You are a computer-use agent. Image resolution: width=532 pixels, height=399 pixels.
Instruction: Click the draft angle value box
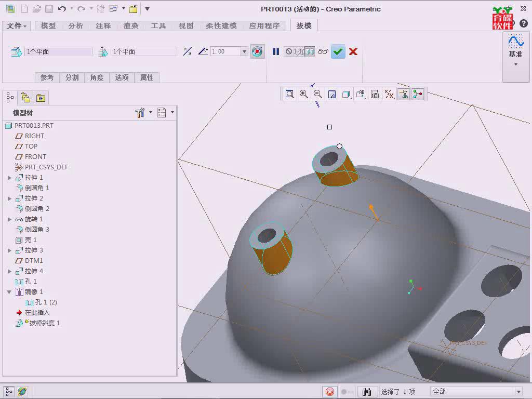pos(225,51)
